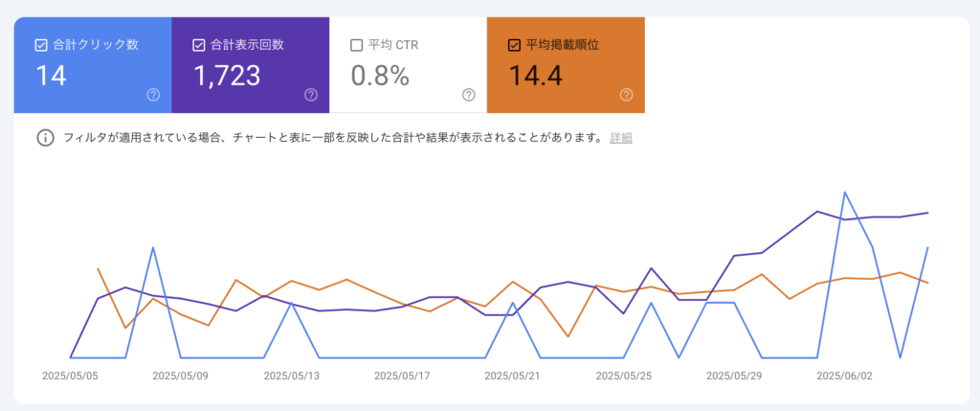Viewport: 980px width, 411px height.
Task: Open help icon on 合計クリック数 card
Action: [x=154, y=95]
